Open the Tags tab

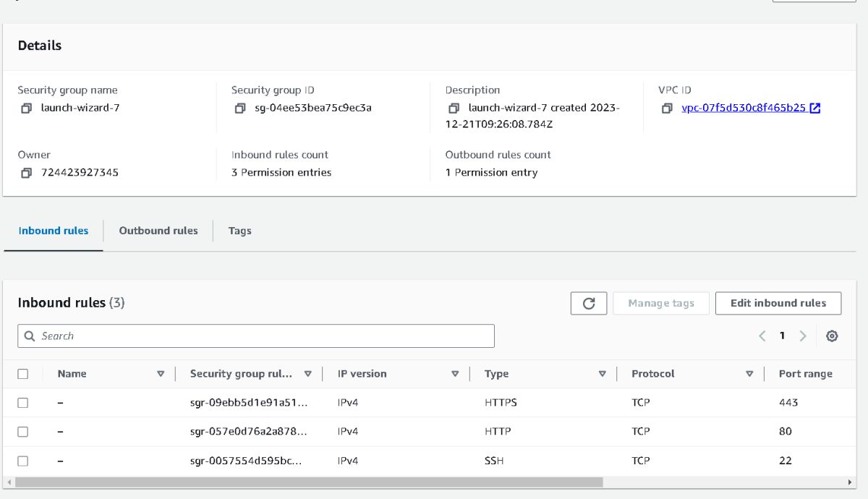(x=239, y=231)
